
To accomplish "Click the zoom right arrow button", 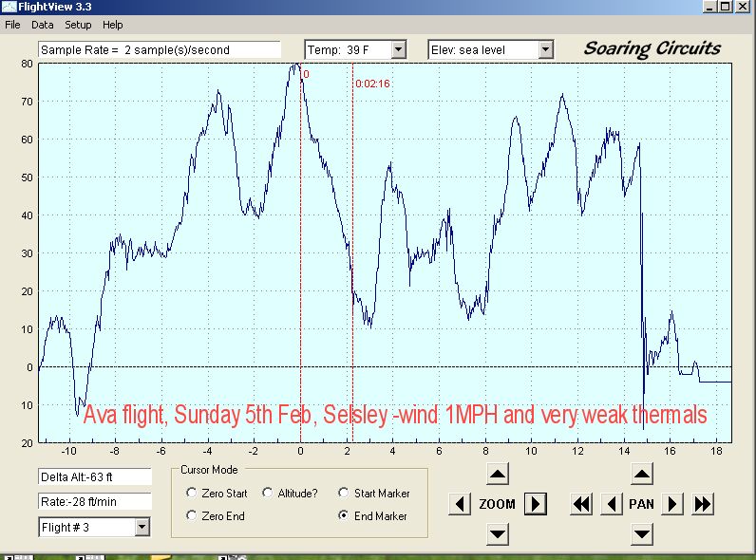I will 535,504.
